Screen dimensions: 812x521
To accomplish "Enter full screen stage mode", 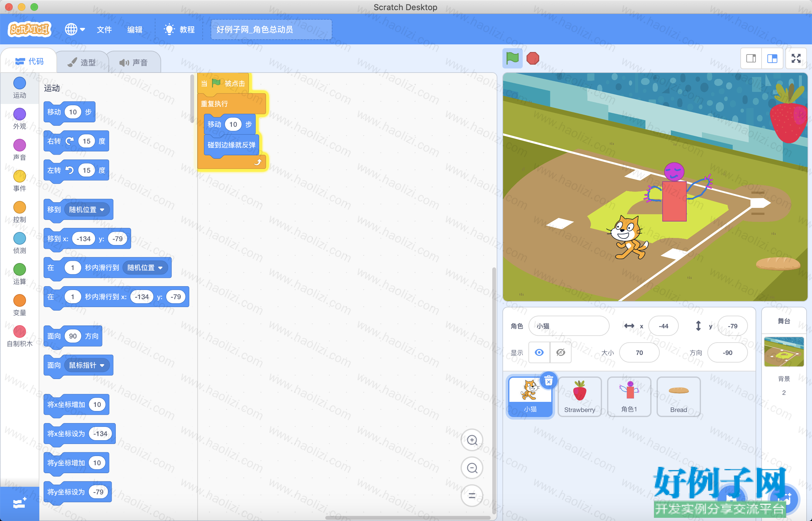I will click(x=796, y=59).
